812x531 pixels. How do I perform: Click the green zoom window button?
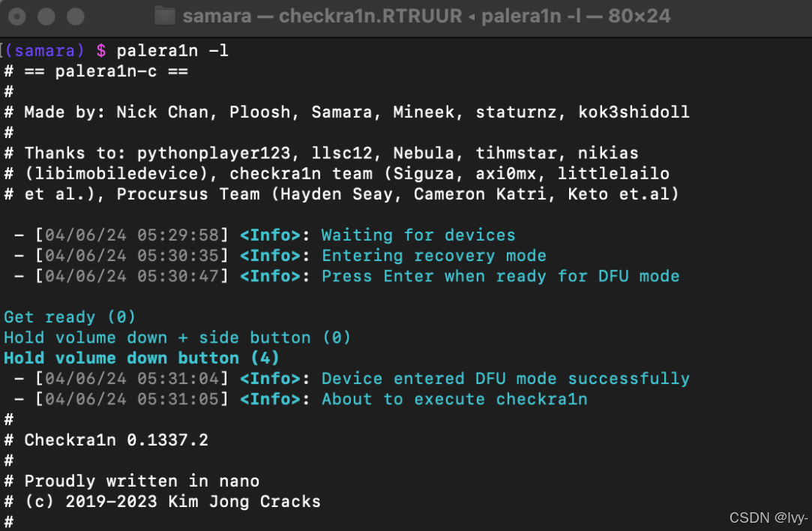coord(75,16)
